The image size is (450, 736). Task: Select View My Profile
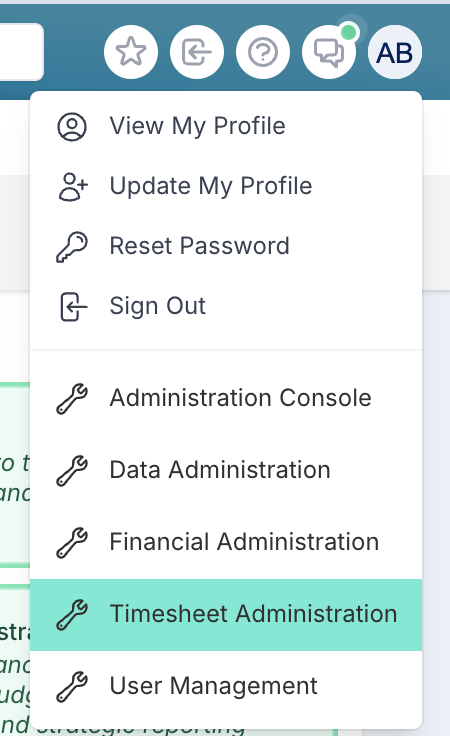(x=226, y=126)
